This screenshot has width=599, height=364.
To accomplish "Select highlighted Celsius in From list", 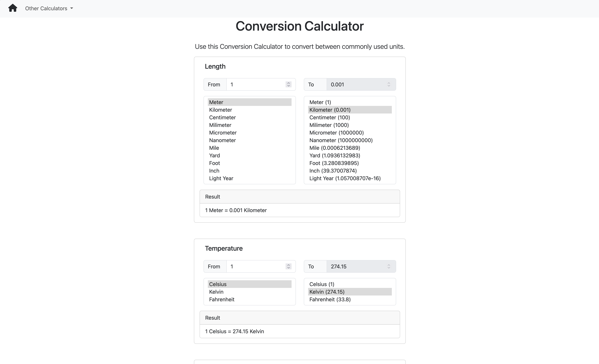I will click(x=249, y=284).
